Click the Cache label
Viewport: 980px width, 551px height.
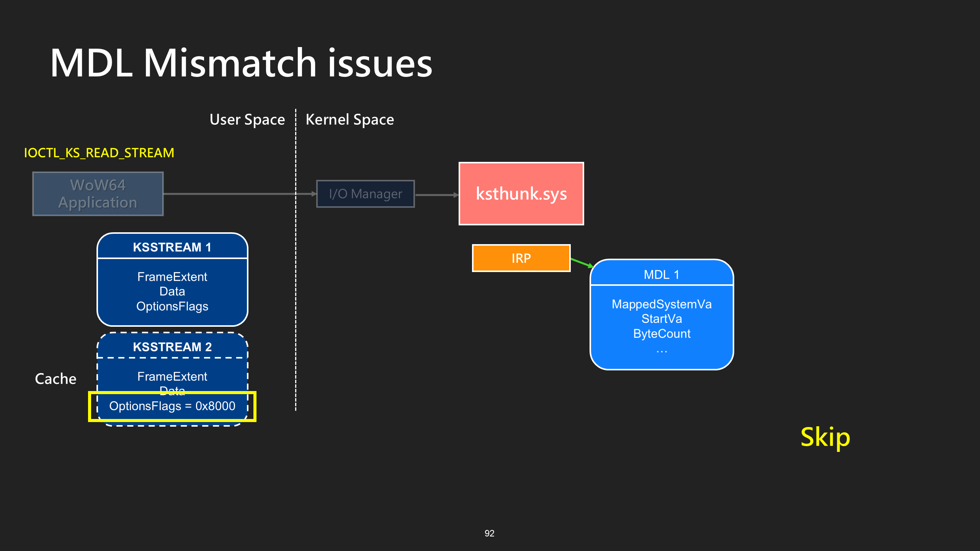click(56, 379)
